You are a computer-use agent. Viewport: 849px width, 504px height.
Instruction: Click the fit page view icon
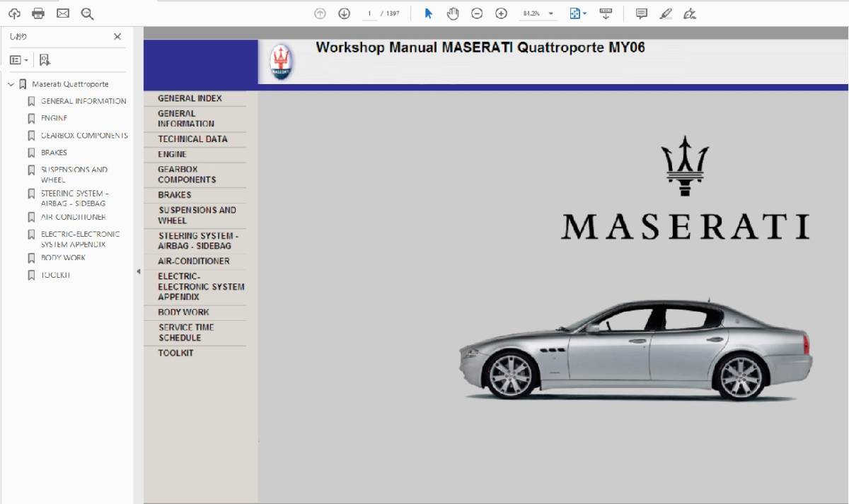[574, 13]
